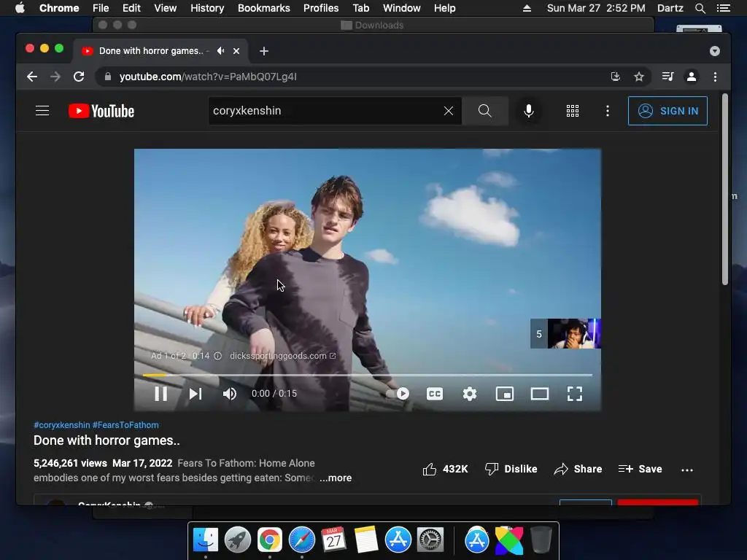The width and height of the screenshot is (747, 560).
Task: Activate miniplayer icon
Action: coord(505,394)
